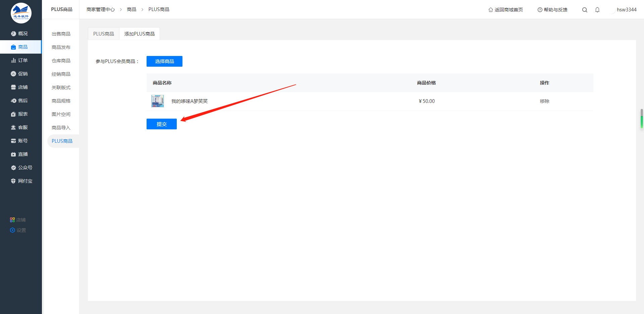Click the home icon beside 返回商城首页
This screenshot has width=644, height=314.
[x=491, y=10]
